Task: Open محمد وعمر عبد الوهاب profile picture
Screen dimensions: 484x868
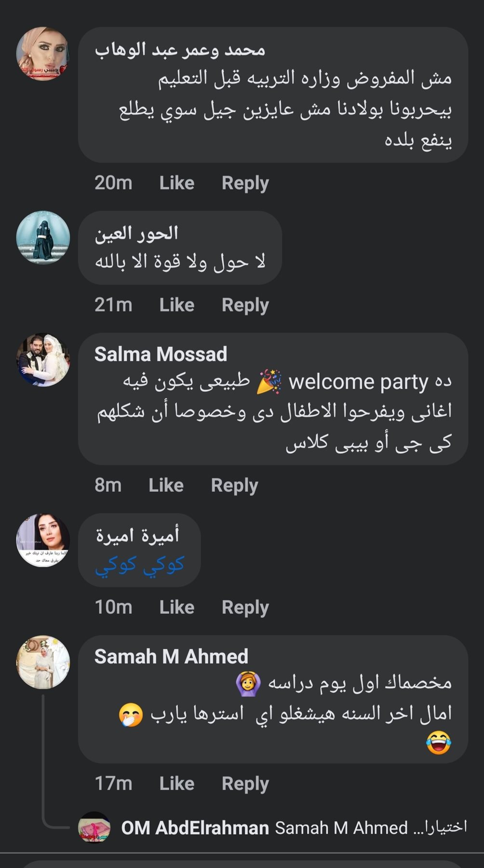Action: [x=42, y=53]
